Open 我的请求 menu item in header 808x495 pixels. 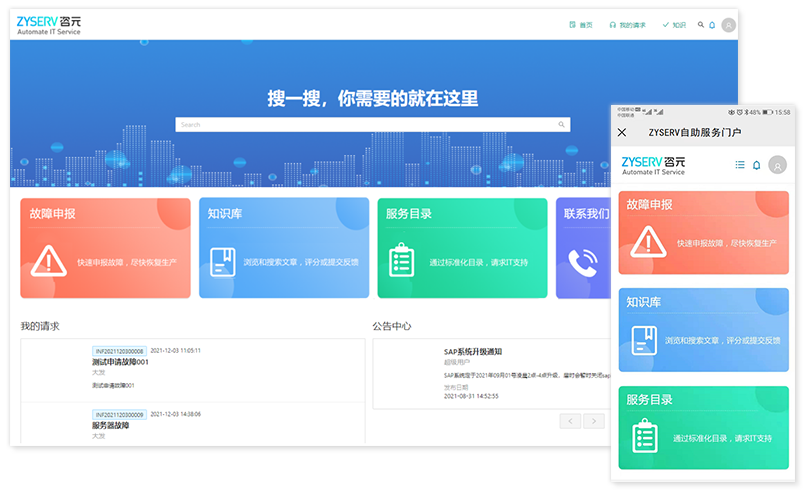pyautogui.click(x=627, y=25)
